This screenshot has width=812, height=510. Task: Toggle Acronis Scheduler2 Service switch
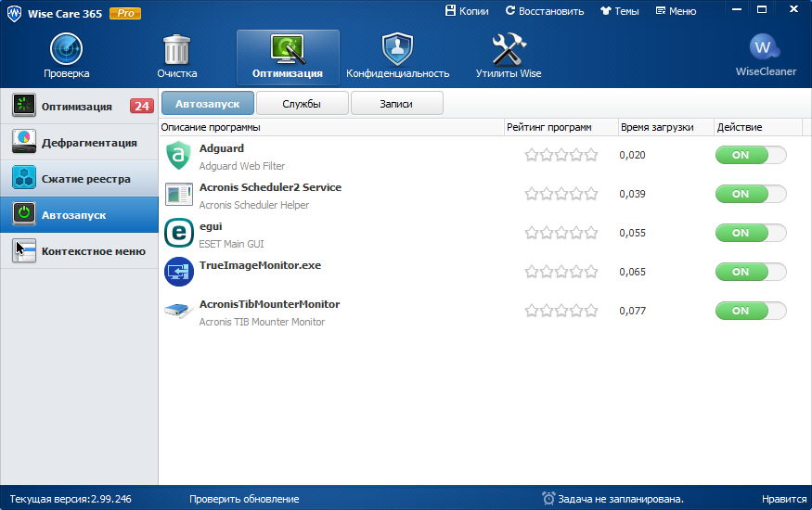[x=751, y=194]
